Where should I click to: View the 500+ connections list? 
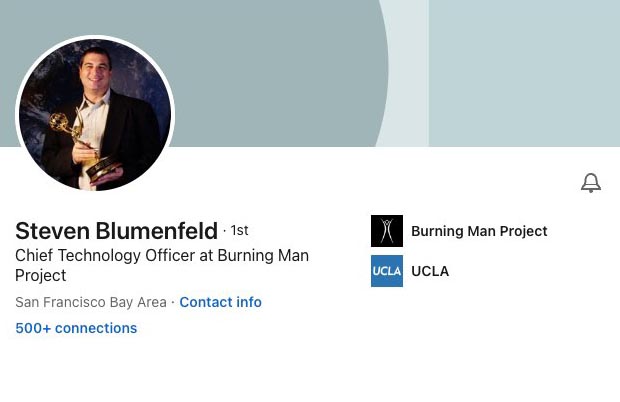point(76,328)
